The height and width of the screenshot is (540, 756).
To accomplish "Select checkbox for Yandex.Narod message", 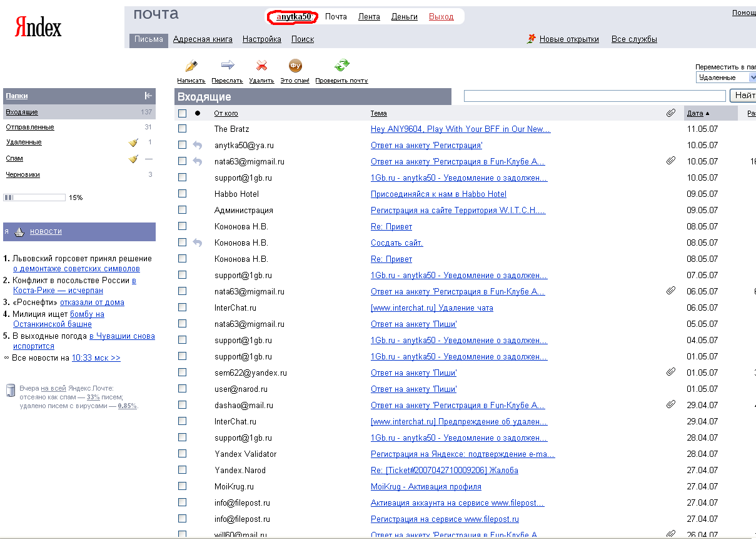I will (182, 470).
